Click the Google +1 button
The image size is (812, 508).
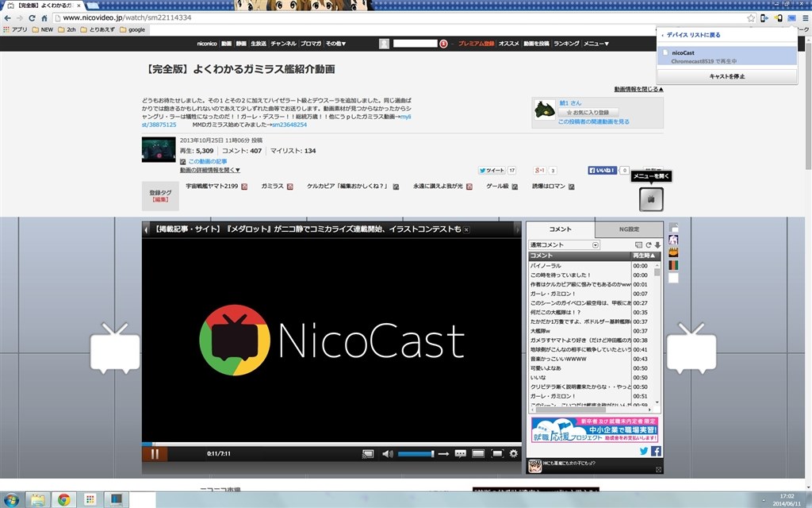[x=539, y=171]
